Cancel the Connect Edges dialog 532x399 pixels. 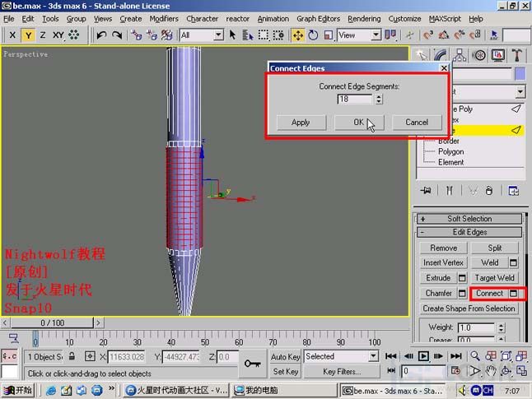pyautogui.click(x=417, y=123)
